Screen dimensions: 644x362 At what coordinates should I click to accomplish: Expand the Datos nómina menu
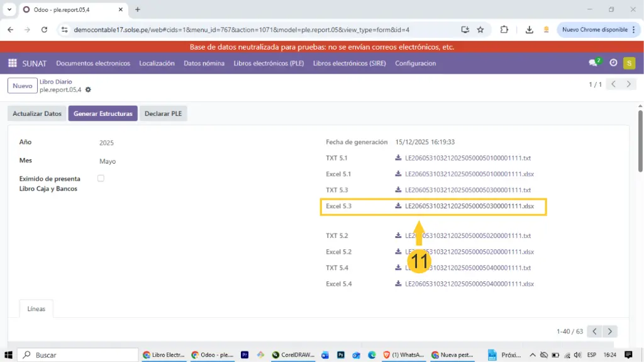click(x=204, y=63)
